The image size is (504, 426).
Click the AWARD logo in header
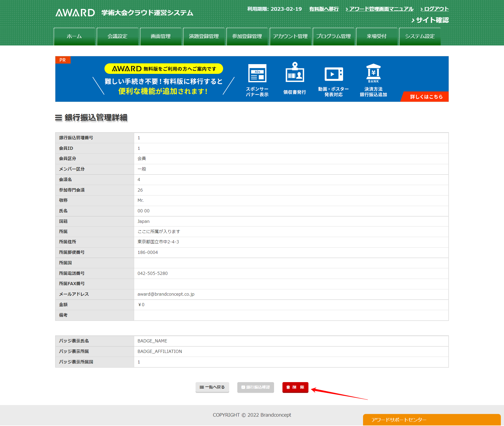coord(75,13)
